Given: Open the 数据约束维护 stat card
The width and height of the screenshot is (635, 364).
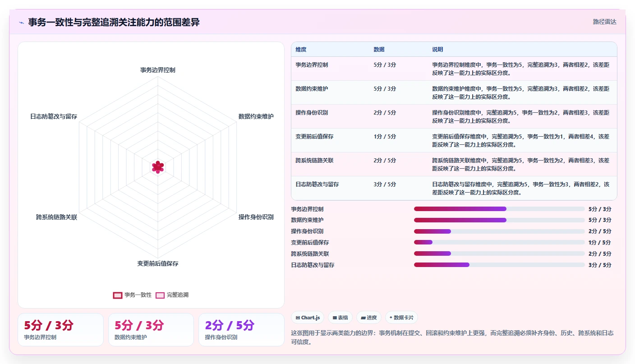Looking at the screenshot, I should pyautogui.click(x=151, y=330).
